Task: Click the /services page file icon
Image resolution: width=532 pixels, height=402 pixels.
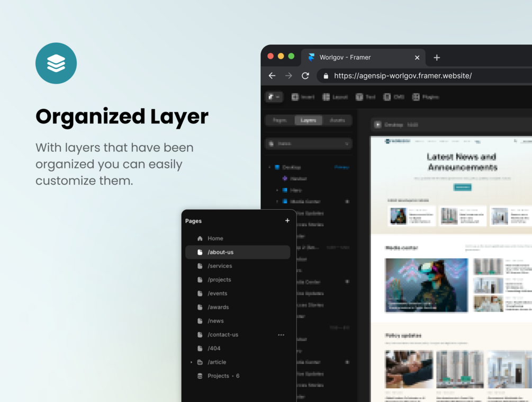Action: click(x=200, y=266)
